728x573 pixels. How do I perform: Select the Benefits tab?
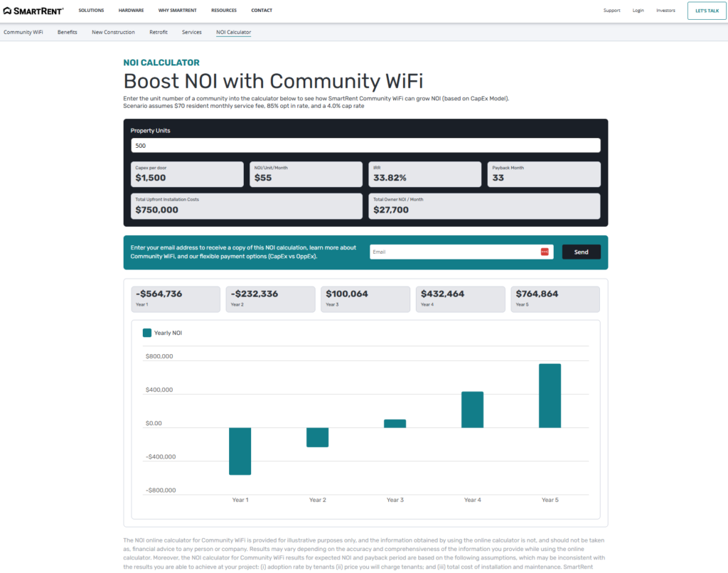click(68, 32)
